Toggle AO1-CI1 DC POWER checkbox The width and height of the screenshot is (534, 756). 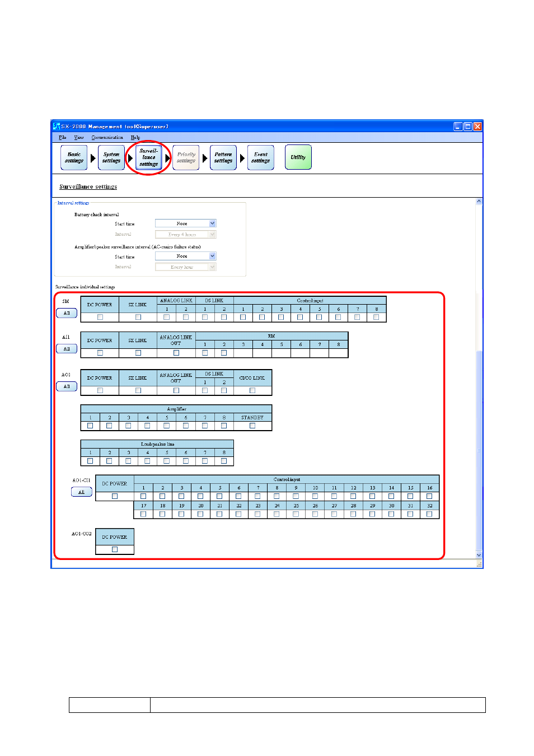[x=115, y=496]
